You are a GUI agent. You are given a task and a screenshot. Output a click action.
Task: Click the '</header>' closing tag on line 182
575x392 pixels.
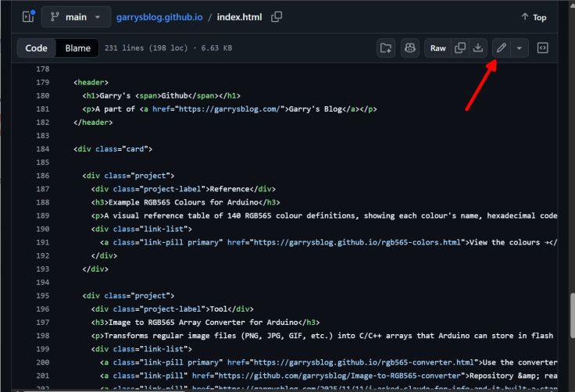[93, 122]
